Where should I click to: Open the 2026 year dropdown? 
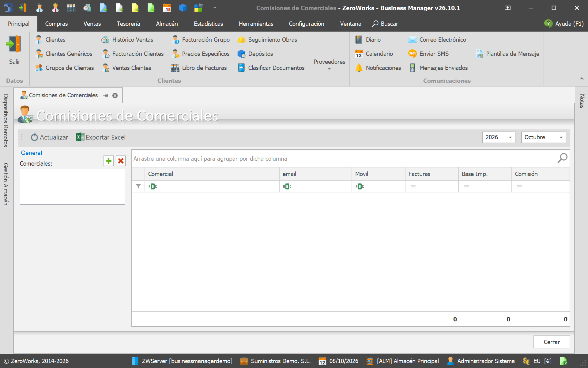(499, 137)
